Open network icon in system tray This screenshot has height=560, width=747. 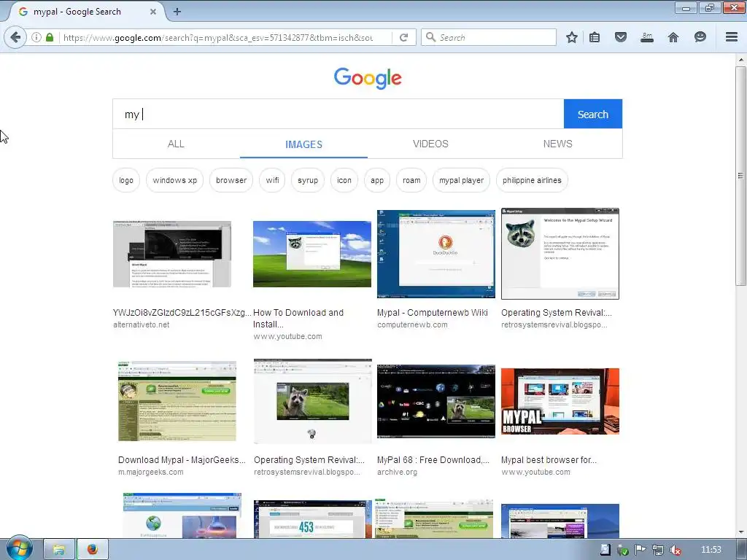658,550
